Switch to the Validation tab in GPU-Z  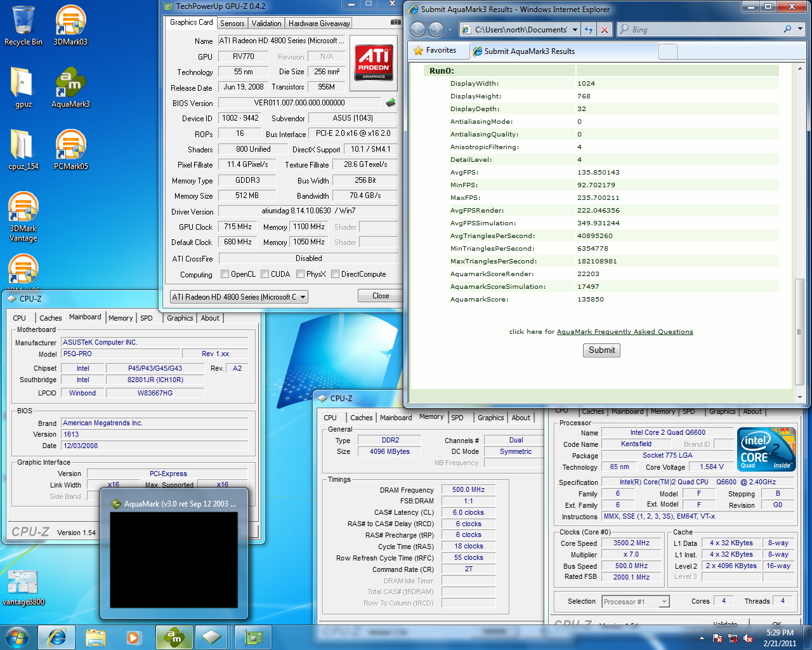[266, 23]
